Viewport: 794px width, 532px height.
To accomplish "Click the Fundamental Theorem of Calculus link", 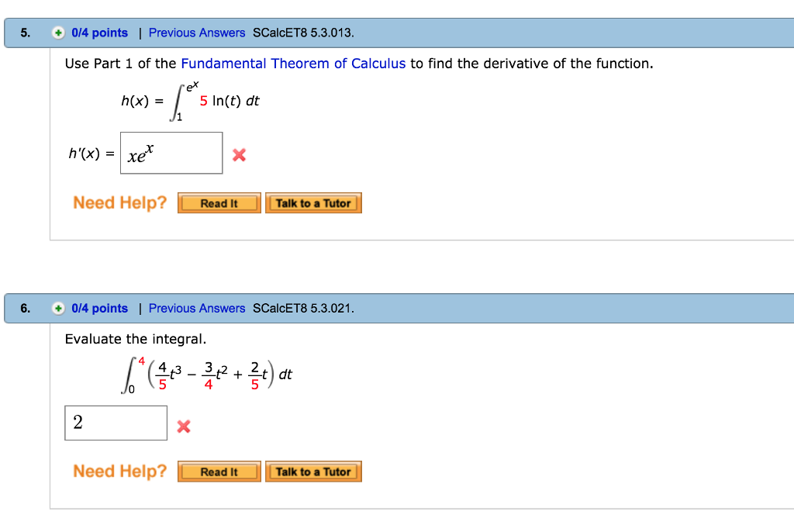I will (292, 64).
